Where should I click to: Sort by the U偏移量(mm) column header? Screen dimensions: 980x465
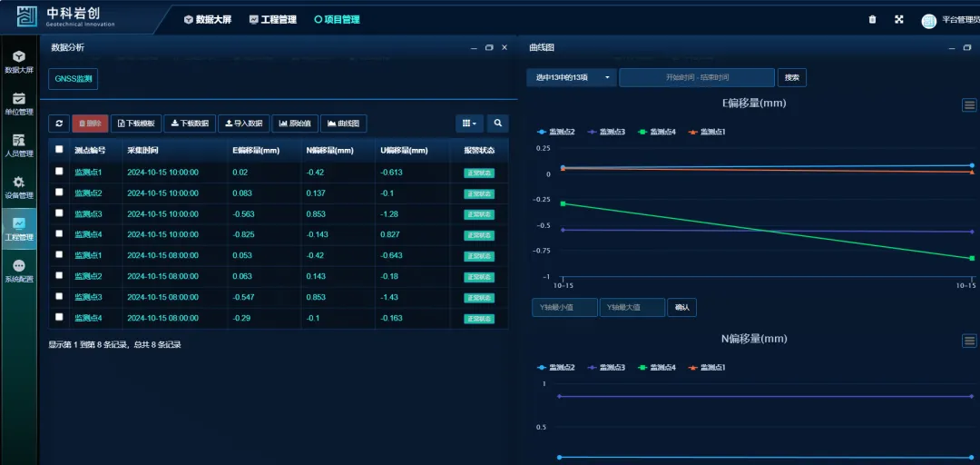(413, 150)
